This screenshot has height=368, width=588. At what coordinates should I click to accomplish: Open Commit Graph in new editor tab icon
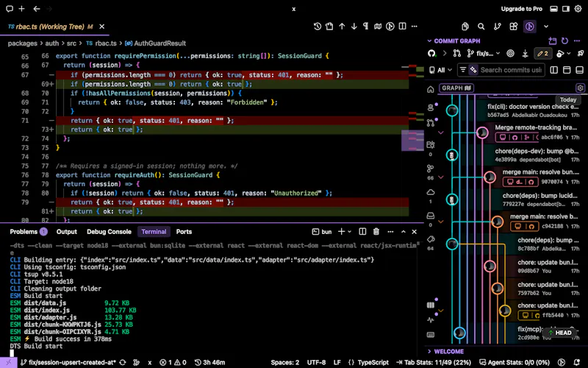point(553,40)
